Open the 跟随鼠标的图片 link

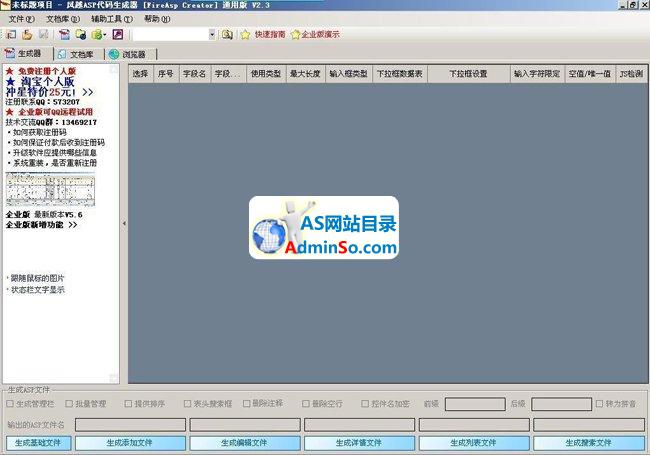[37, 278]
